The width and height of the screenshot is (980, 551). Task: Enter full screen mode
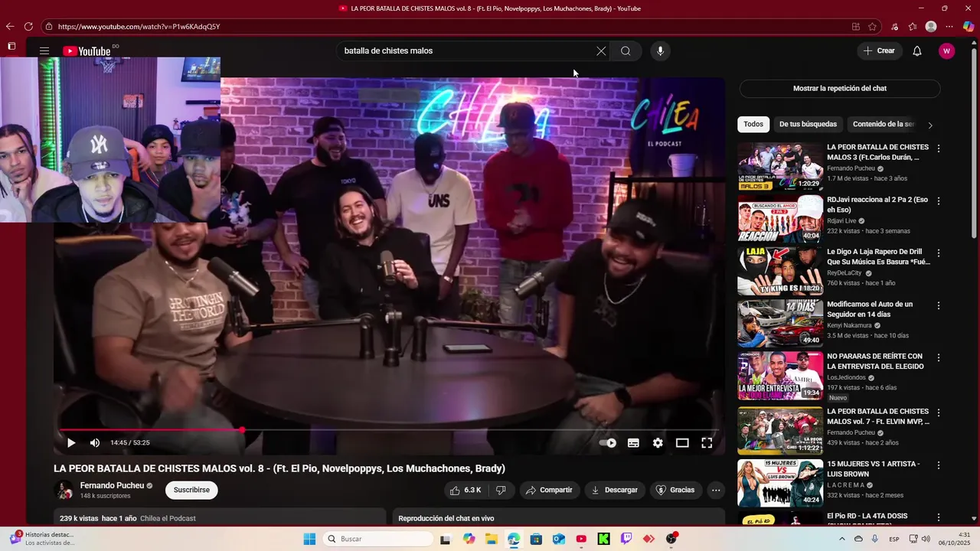pyautogui.click(x=707, y=442)
